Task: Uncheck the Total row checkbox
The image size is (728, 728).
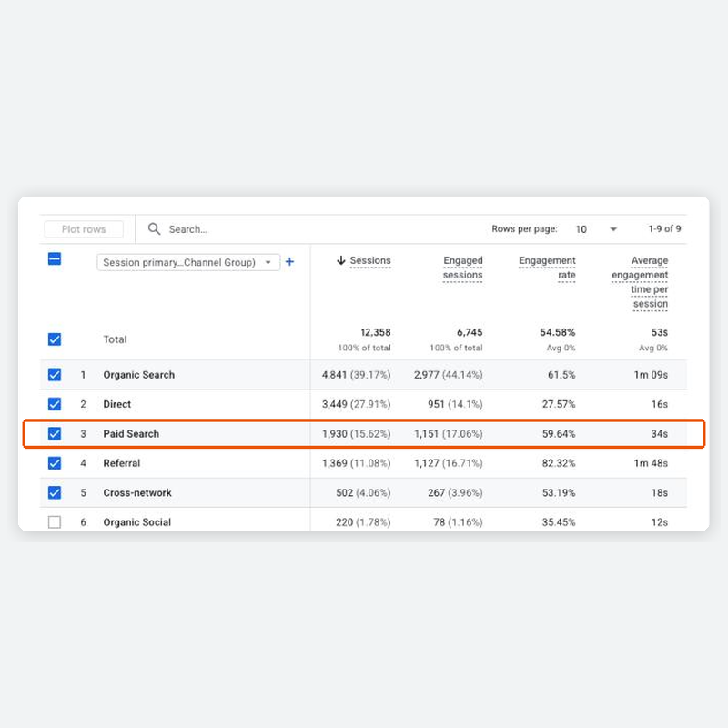Action: tap(55, 339)
